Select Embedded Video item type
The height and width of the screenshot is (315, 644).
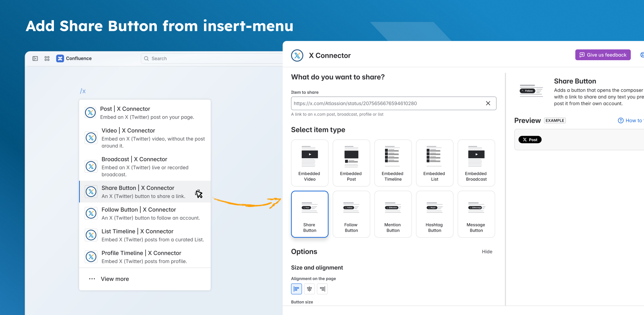pos(310,163)
